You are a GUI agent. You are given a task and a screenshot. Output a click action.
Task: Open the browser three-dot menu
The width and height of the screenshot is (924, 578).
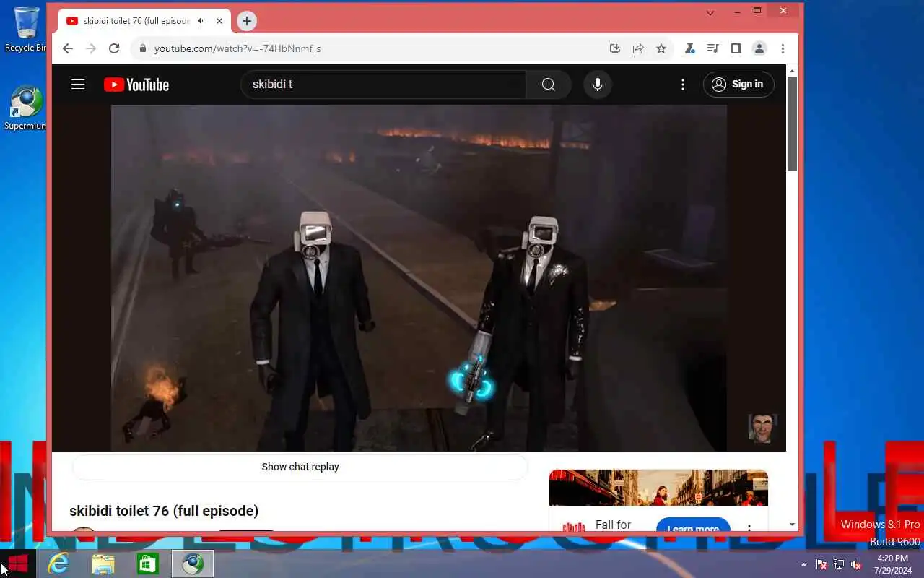(x=783, y=48)
